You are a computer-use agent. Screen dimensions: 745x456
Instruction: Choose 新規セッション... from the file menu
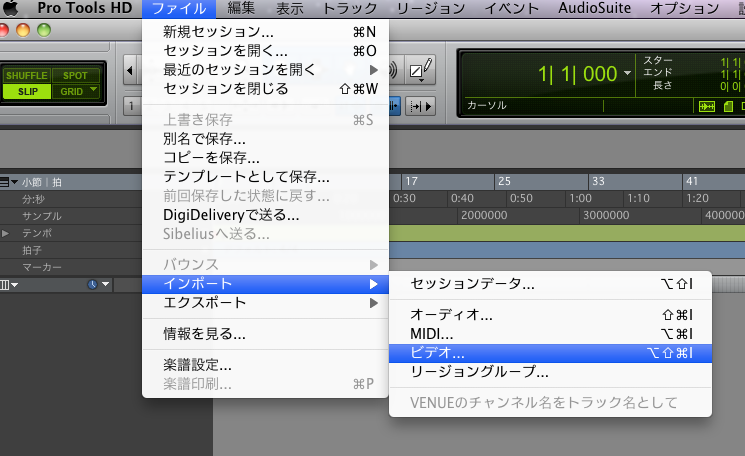(x=266, y=31)
